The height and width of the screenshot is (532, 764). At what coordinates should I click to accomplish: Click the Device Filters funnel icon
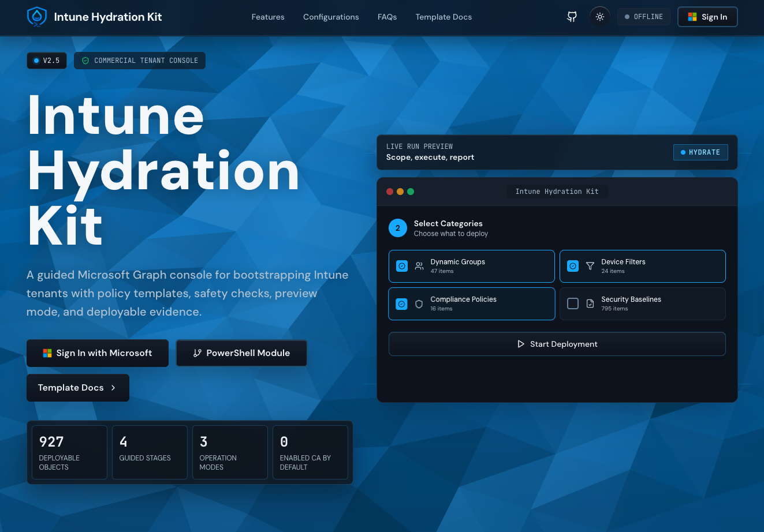tap(590, 266)
